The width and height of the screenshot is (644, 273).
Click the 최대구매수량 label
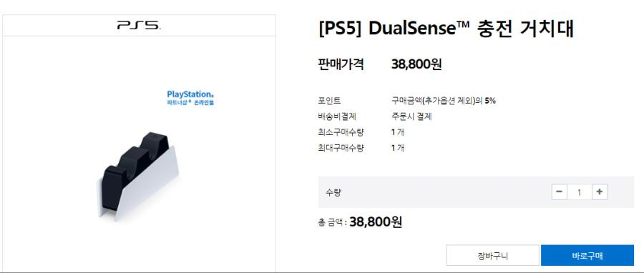(341, 148)
